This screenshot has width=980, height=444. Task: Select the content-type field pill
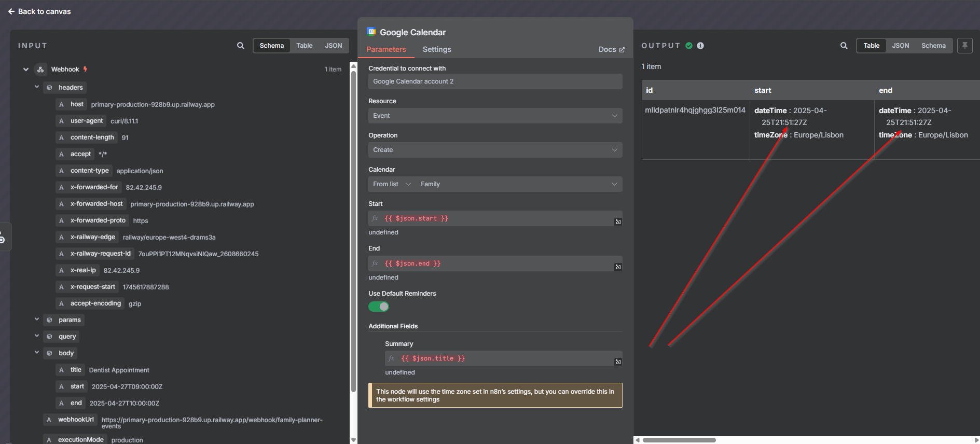pyautogui.click(x=84, y=171)
